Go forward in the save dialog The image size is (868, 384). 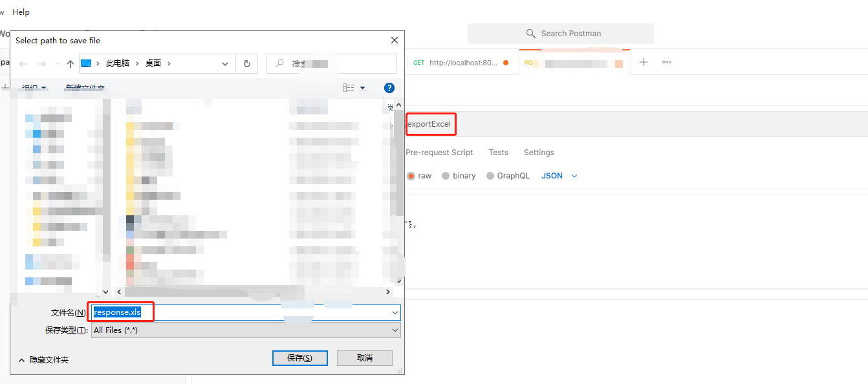click(x=42, y=63)
